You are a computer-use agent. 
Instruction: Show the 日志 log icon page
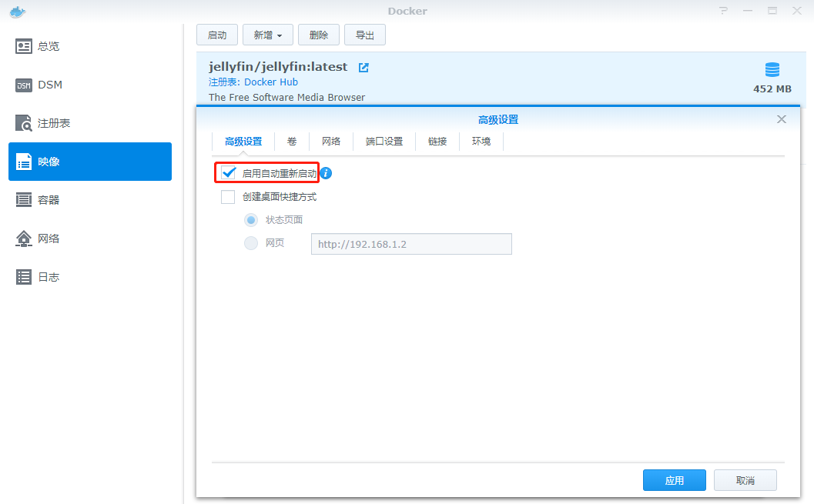point(23,277)
